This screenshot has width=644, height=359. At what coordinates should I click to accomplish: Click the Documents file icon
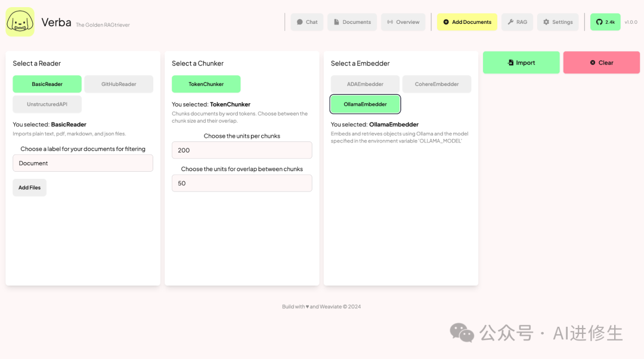337,22
